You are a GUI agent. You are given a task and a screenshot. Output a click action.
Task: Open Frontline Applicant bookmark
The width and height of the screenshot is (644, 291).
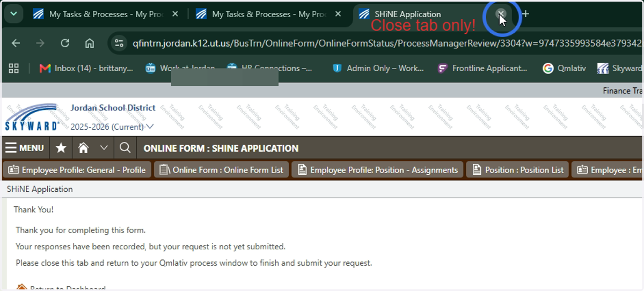coord(482,68)
